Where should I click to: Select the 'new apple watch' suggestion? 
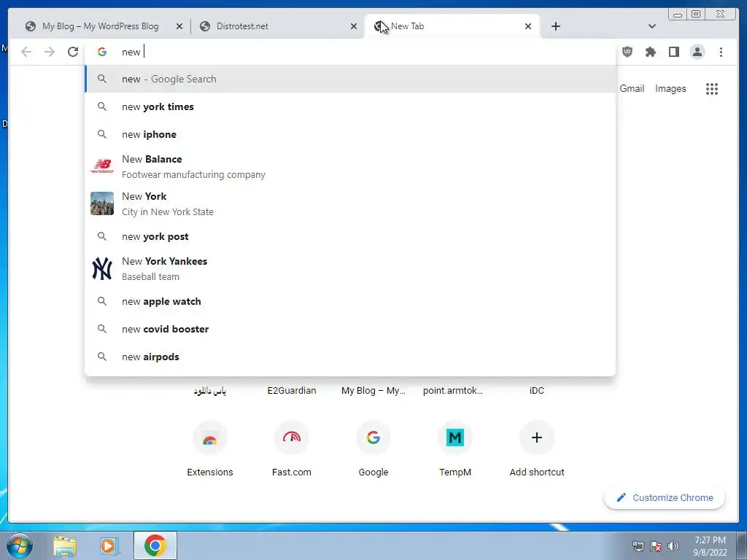[x=350, y=301]
